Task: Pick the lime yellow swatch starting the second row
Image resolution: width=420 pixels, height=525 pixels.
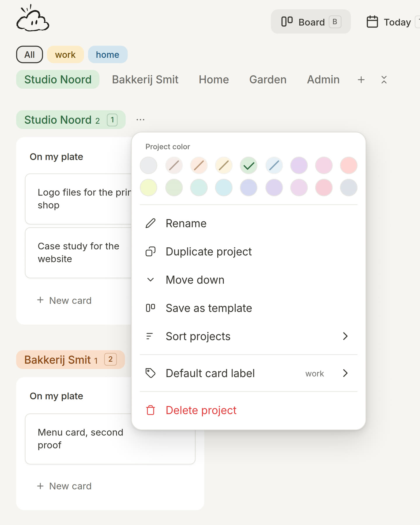Action: [x=148, y=188]
